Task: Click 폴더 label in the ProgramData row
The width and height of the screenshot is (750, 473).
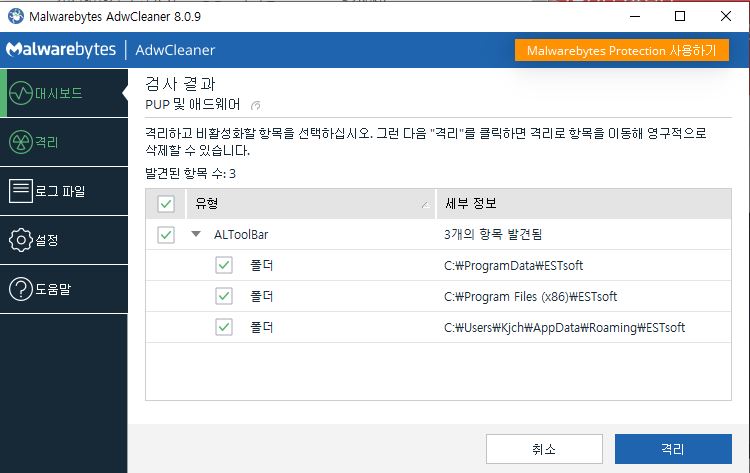Action: point(262,265)
